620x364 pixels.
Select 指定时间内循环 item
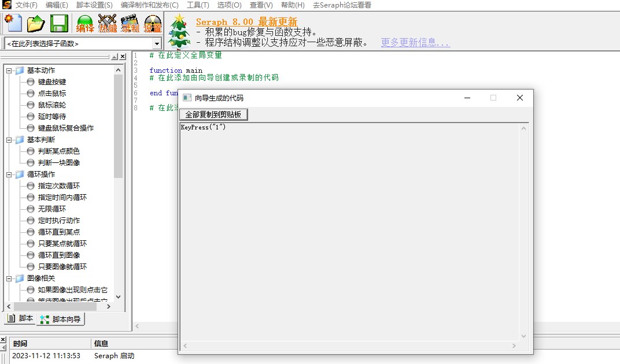62,197
